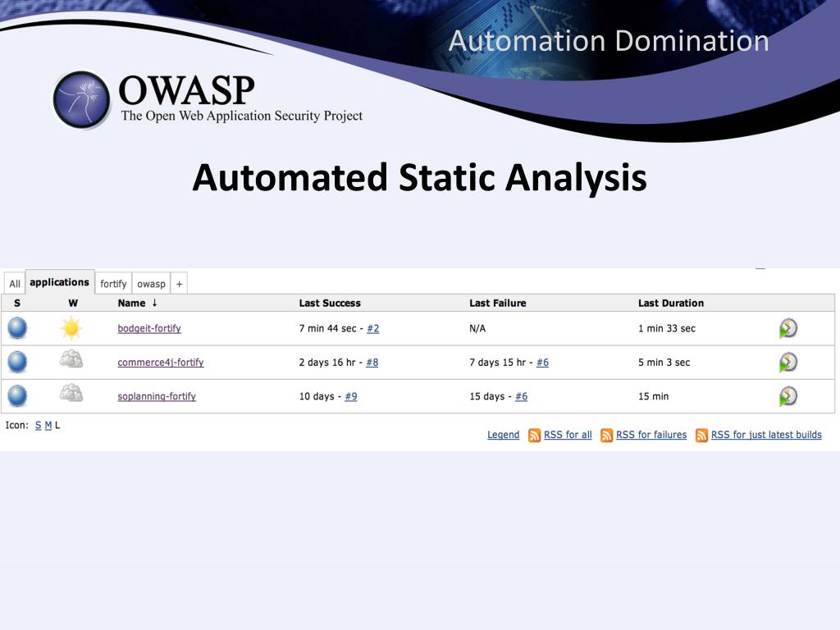840x630 pixels.
Task: Set icon size to small S
Action: (38, 426)
